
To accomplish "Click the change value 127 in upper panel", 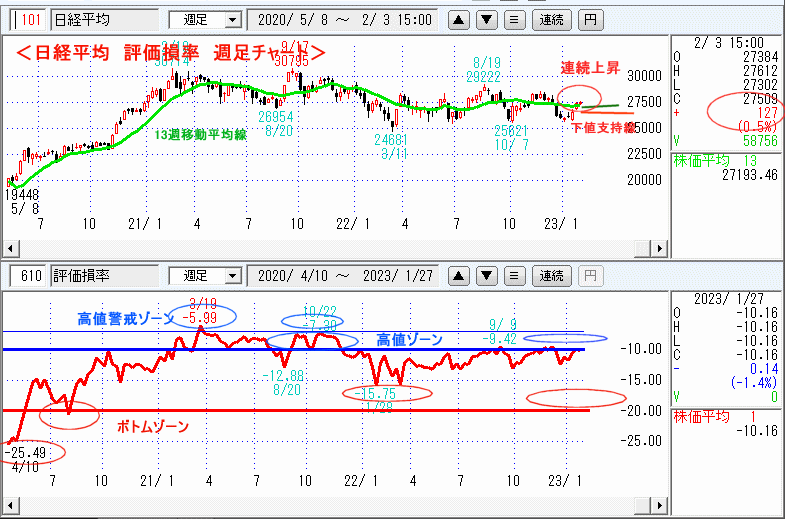I will pos(767,113).
